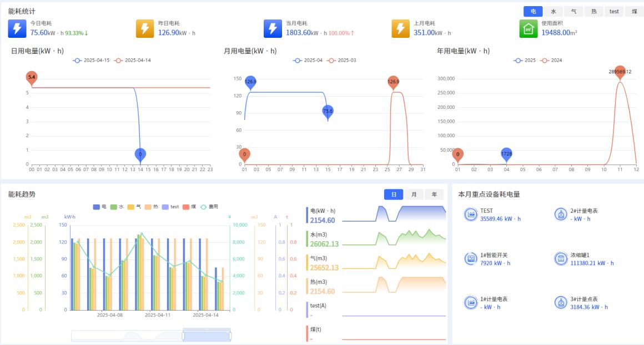Select the 月 period in 能耗趋势
This screenshot has height=345, width=644.
click(414, 194)
